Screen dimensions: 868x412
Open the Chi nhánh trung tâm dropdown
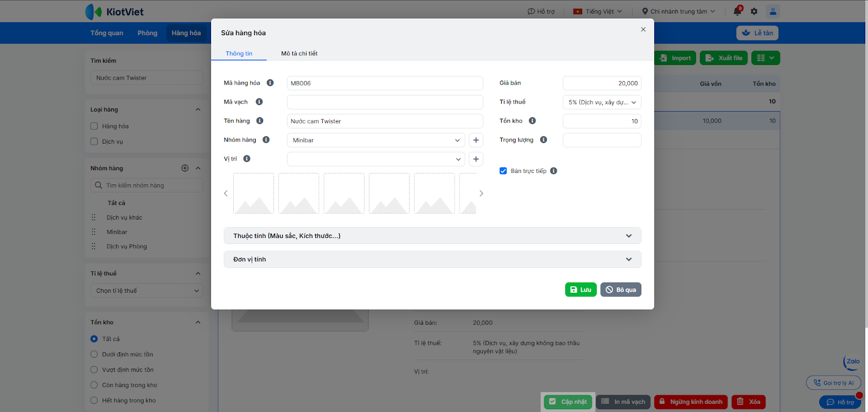(679, 11)
